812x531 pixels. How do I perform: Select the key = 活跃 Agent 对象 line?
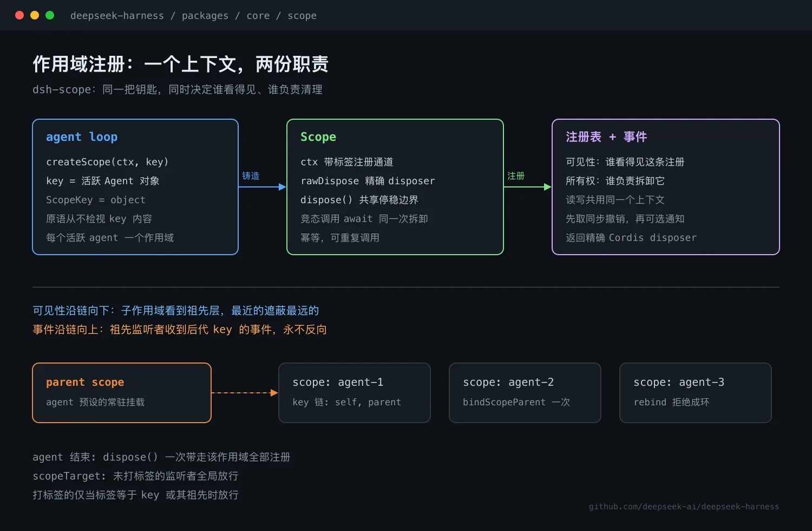103,181
